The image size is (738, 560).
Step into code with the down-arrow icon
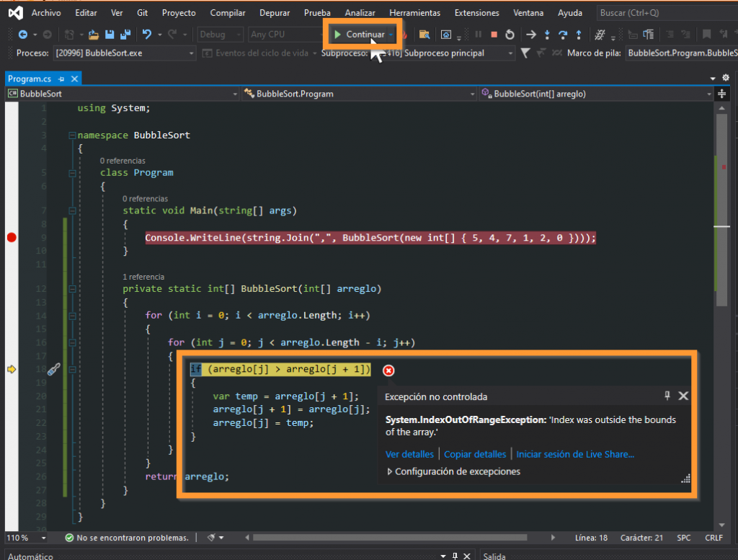tap(547, 35)
